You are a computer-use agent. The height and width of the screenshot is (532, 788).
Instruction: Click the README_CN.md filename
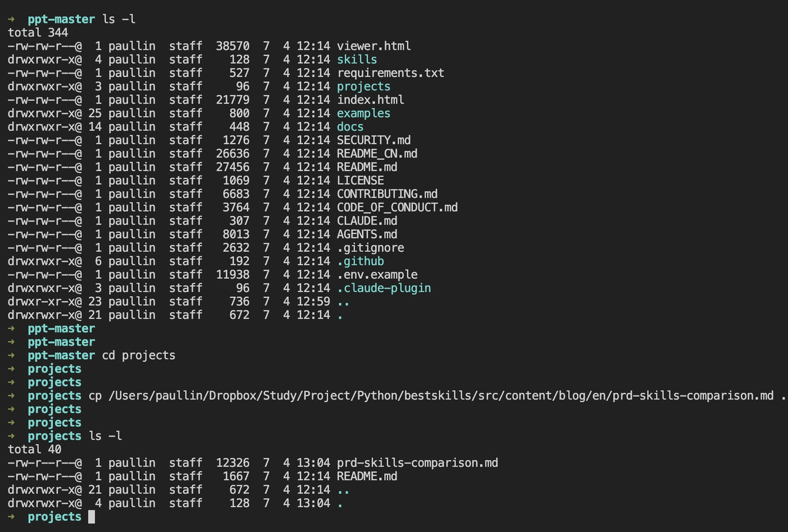click(377, 153)
